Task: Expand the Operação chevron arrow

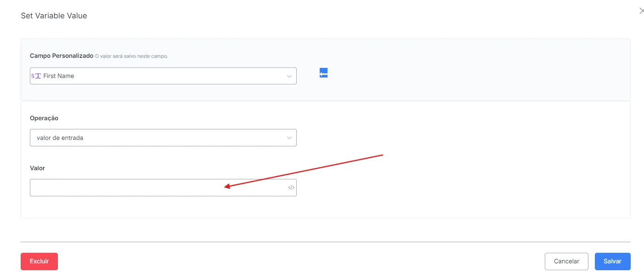Action: 289,138
